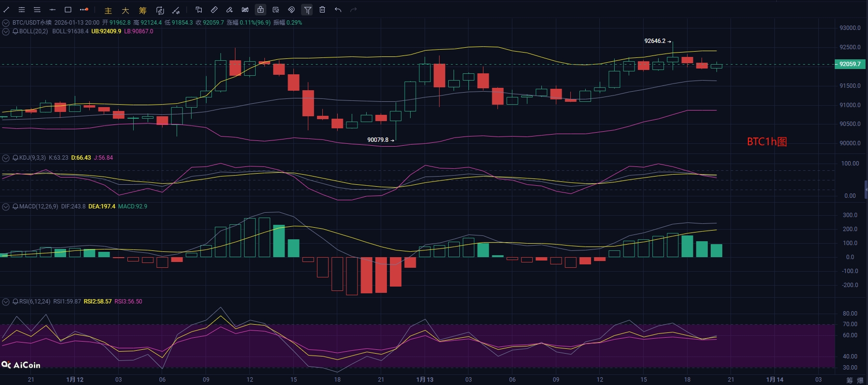Toggle the lock drawings button
The height and width of the screenshot is (385, 868).
tap(261, 10)
